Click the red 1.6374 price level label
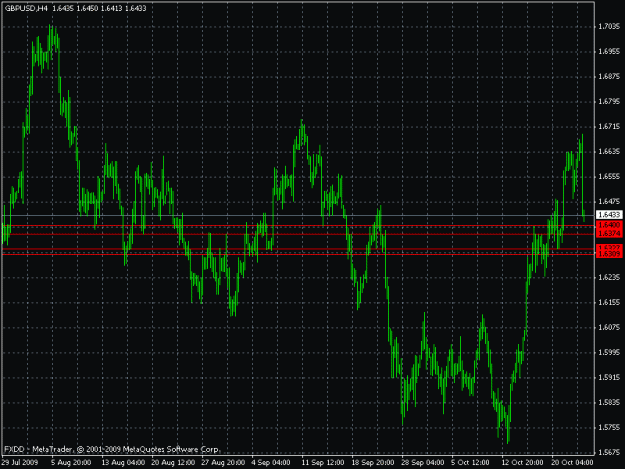Screen dimensions: 625x469 [609, 234]
